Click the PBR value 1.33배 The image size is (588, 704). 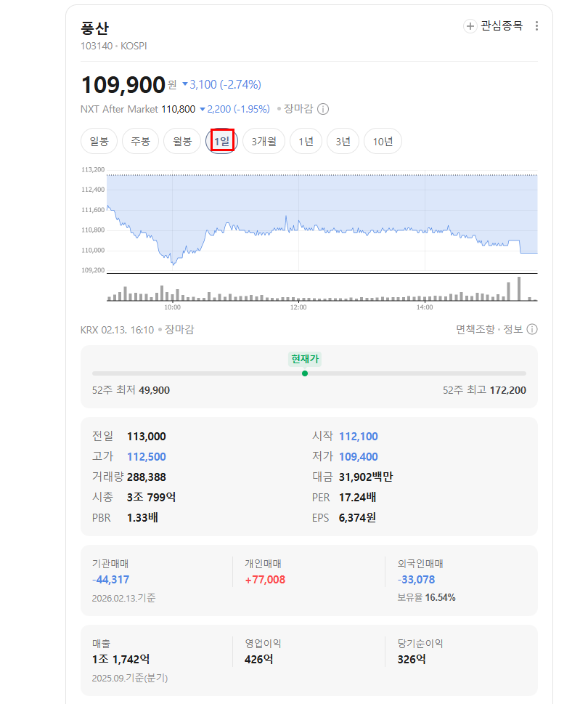coord(142,518)
